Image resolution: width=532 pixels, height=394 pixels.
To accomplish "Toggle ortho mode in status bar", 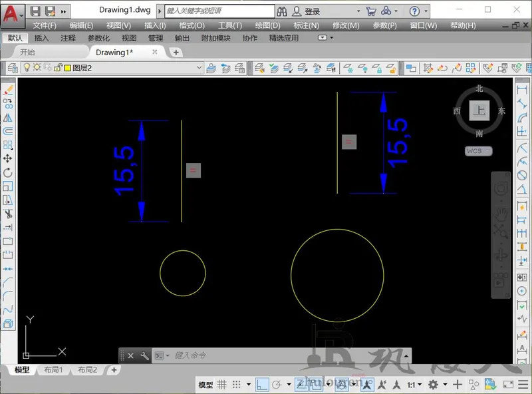I will point(263,385).
